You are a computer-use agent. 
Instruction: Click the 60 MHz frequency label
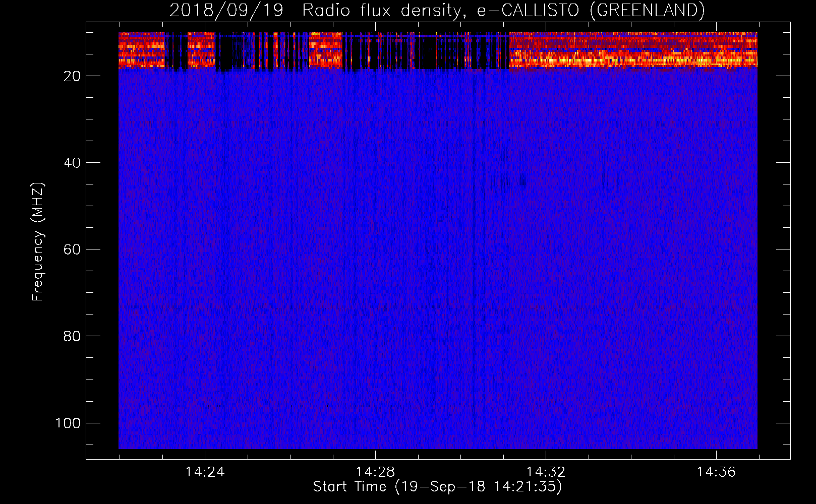pos(72,249)
